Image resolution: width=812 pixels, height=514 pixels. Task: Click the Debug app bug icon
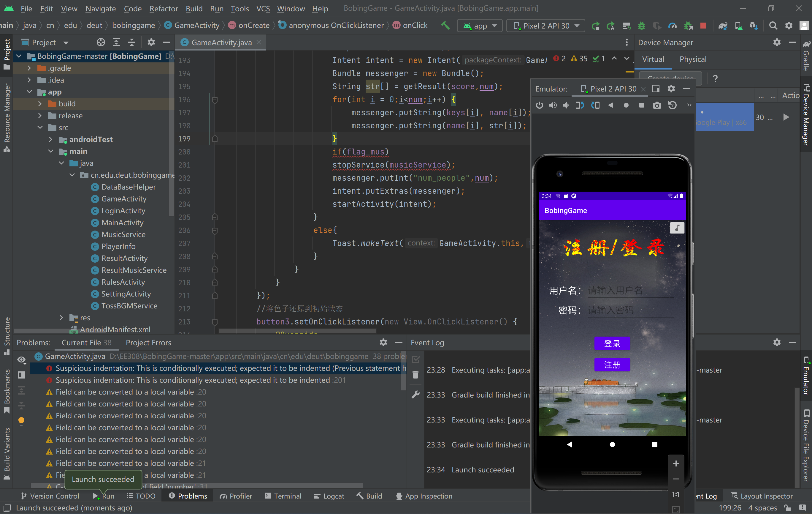coord(641,26)
